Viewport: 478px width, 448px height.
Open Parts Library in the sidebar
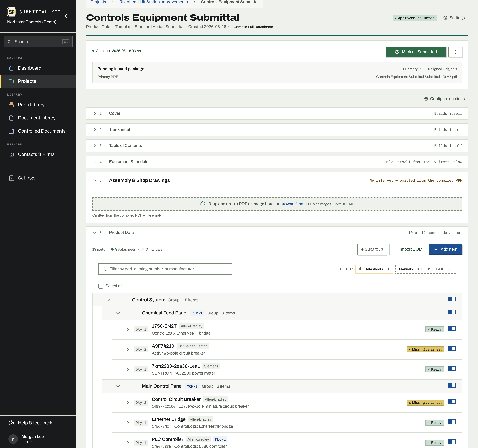click(x=38, y=105)
